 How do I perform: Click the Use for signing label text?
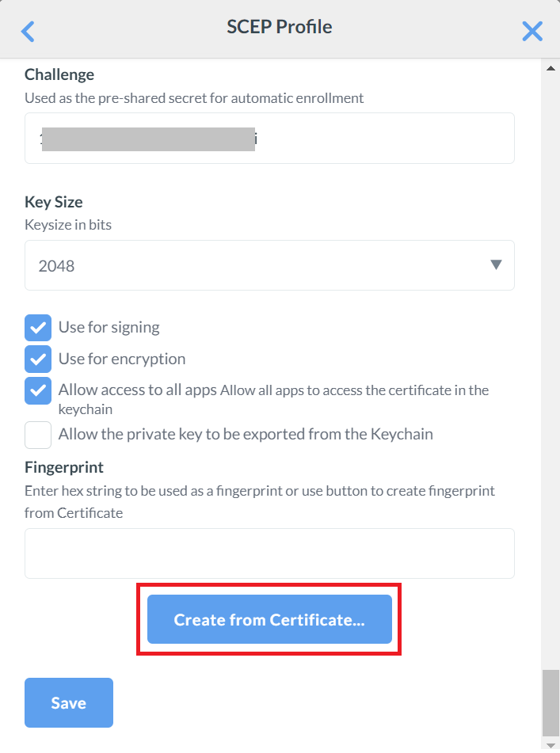(109, 327)
